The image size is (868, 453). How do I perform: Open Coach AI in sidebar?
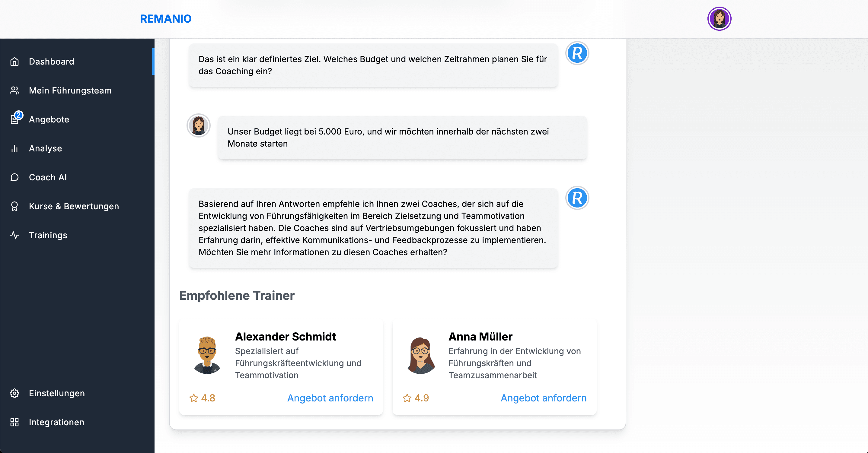48,178
